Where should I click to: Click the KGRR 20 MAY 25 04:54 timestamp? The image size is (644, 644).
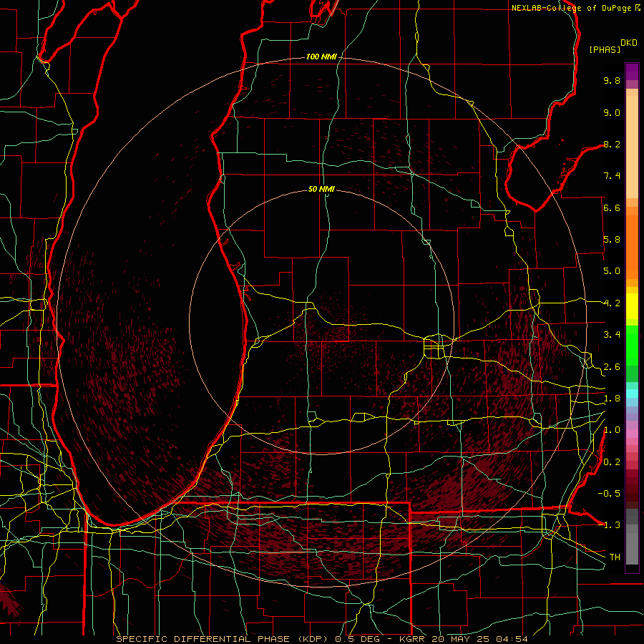(x=463, y=639)
